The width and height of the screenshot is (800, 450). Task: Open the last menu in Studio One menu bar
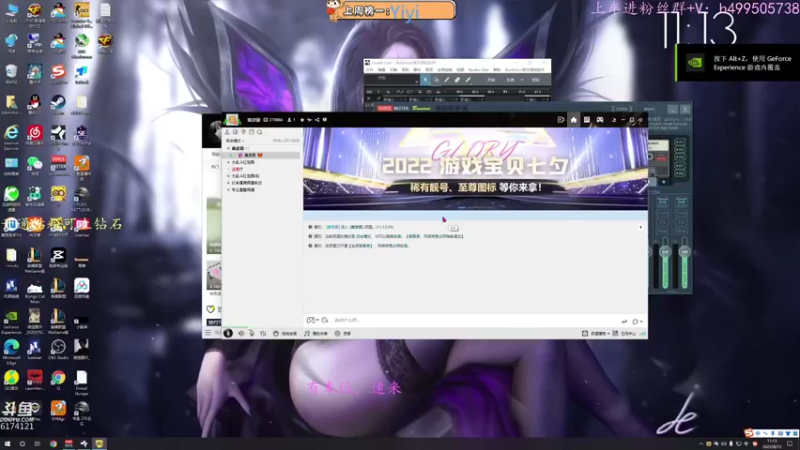(524, 70)
